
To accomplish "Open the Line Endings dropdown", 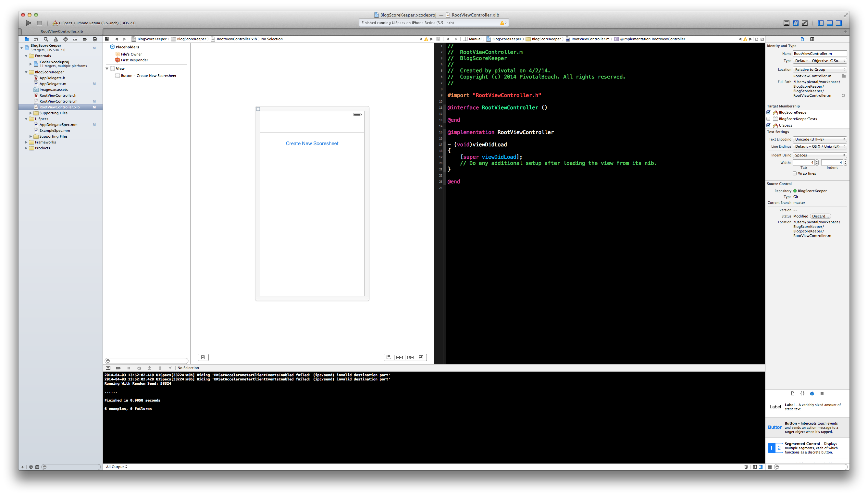I will [x=820, y=146].
